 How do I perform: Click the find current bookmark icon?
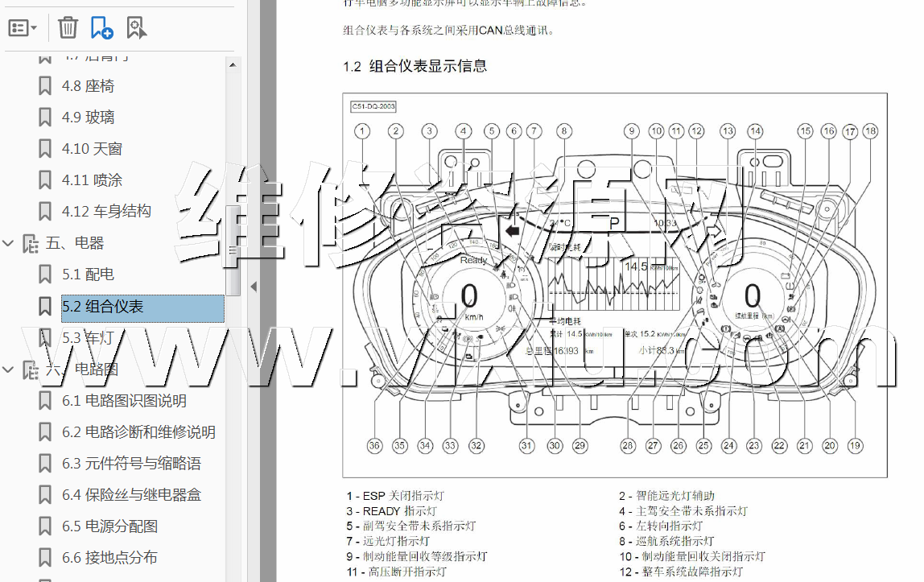point(136,28)
